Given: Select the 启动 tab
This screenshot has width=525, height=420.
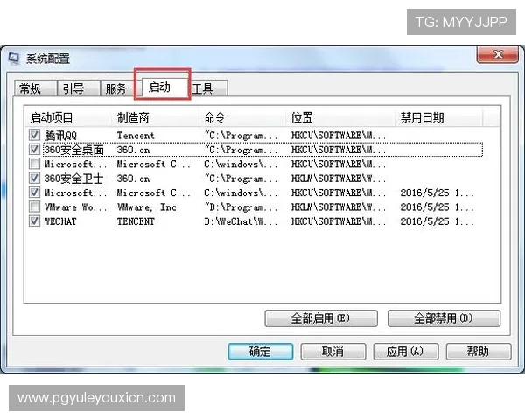Looking at the screenshot, I should point(164,87).
